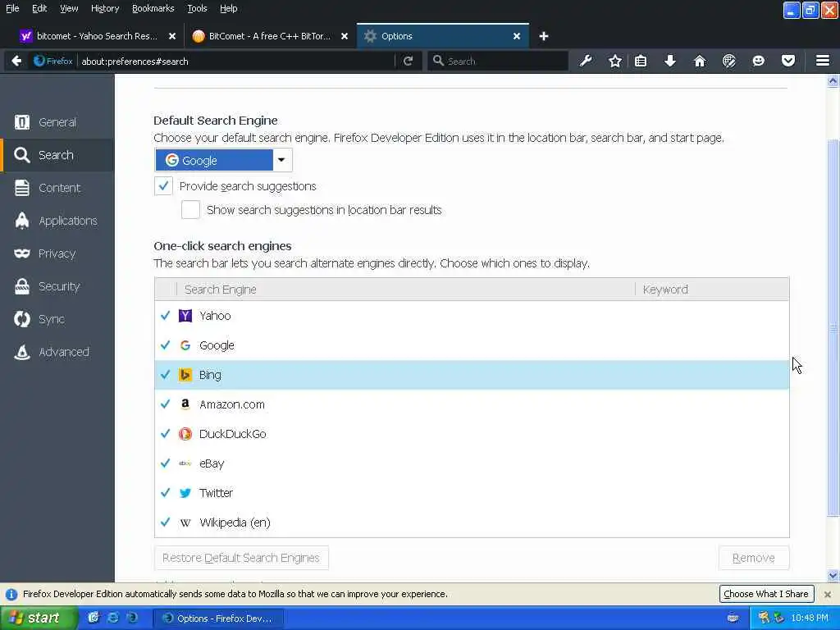Open the Content preferences pane
This screenshot has width=840, height=630.
pos(57,188)
